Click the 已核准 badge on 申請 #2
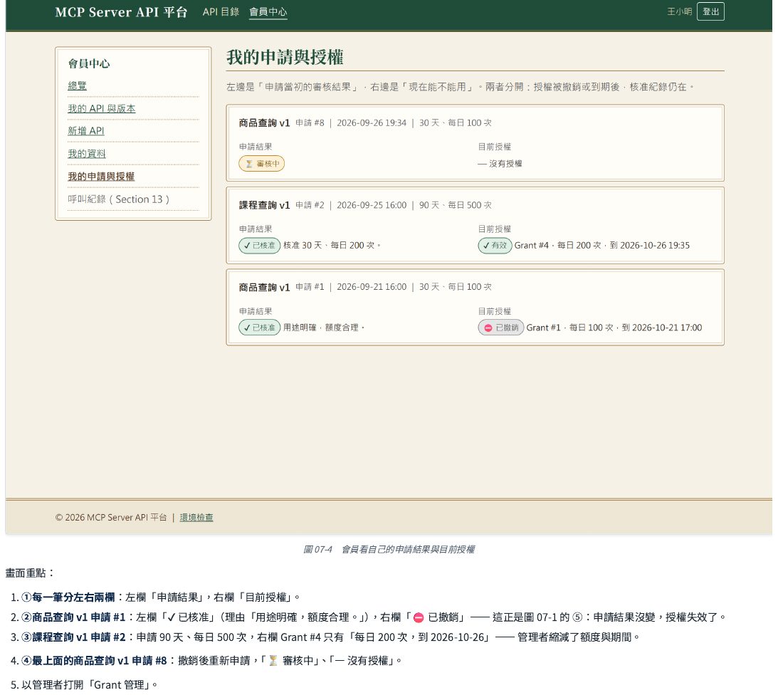 point(259,245)
